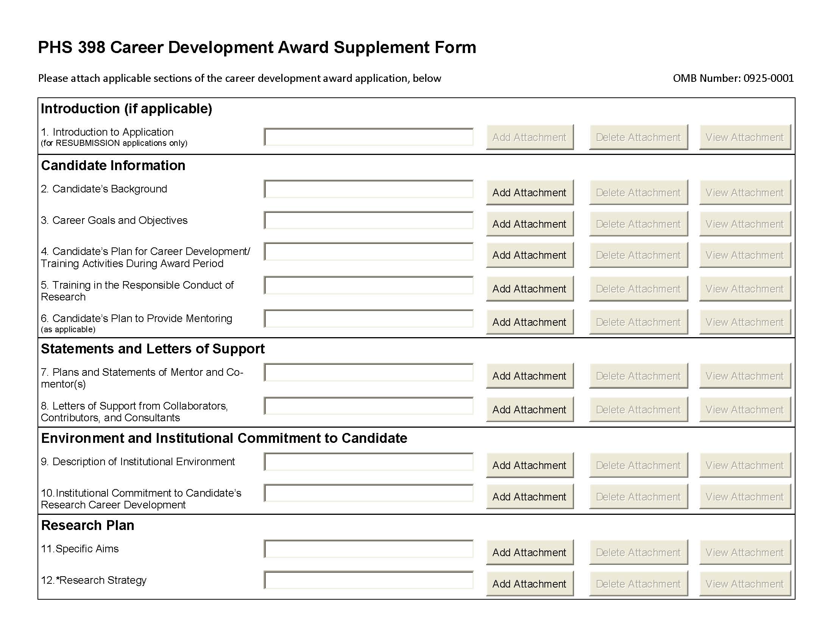Viewport: 833px width, 644px height.
Task: Add attachment for Candidate's Plan to Provide Mentoring
Action: point(529,322)
